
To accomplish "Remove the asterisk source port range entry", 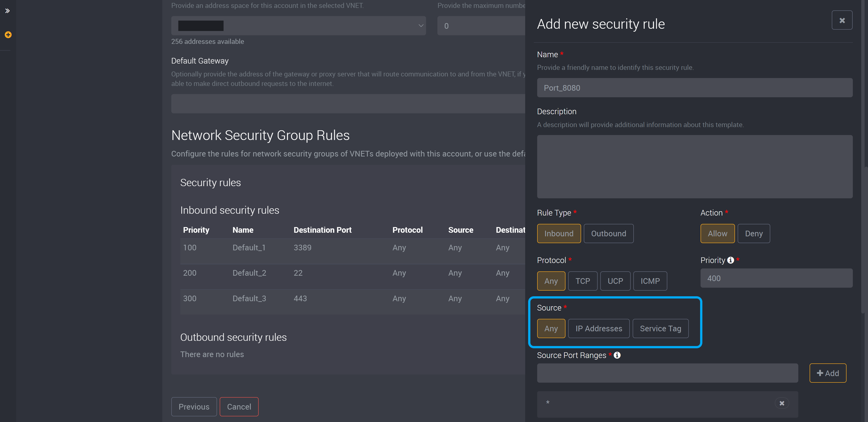I will [x=782, y=403].
